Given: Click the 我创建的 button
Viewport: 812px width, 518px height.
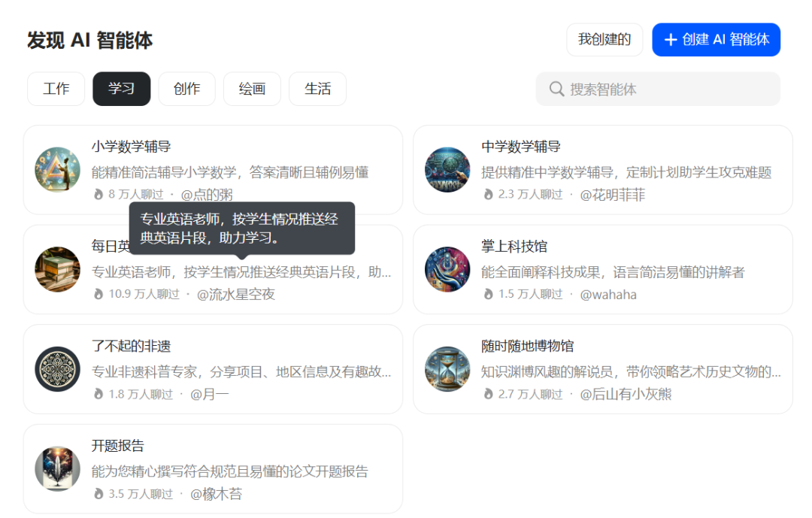Looking at the screenshot, I should 604,39.
